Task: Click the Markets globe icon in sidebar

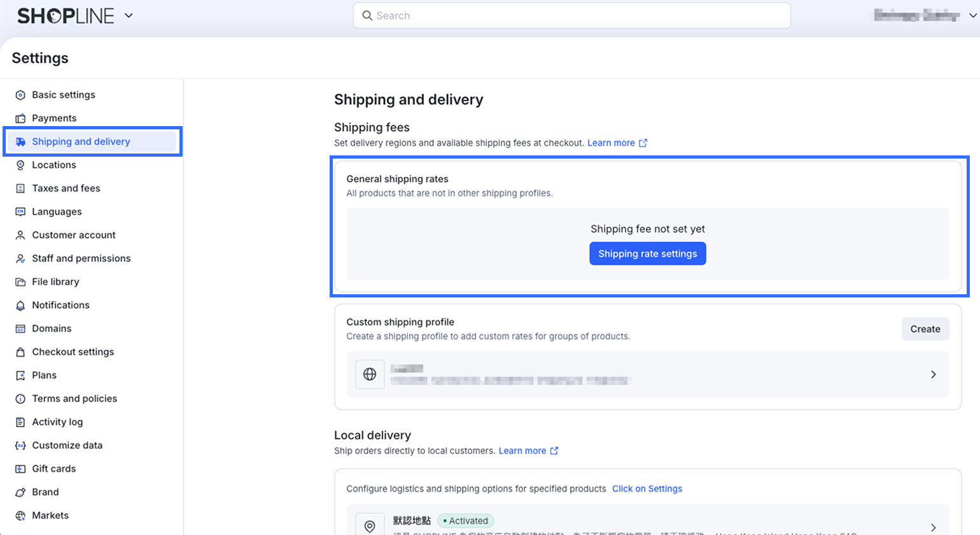Action: coord(20,515)
